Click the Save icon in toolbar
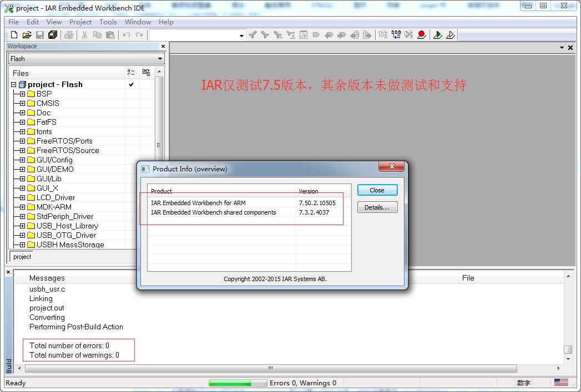Screen dimensions: 581x392 39,35
